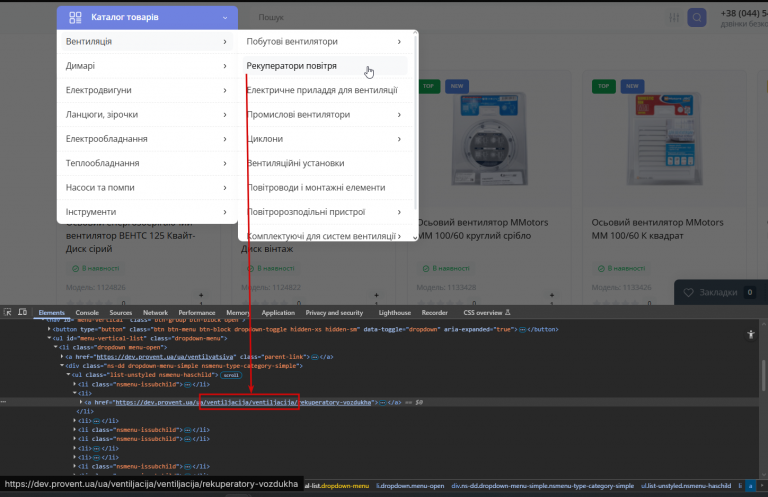Click breadcrumb li.dropdown.menu-open
768x497 pixels.
coord(410,486)
